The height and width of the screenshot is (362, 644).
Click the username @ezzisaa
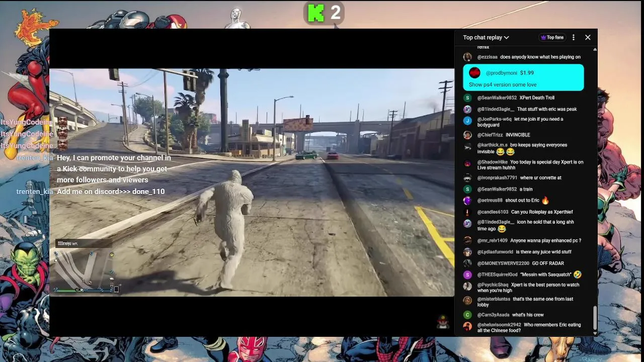487,57
